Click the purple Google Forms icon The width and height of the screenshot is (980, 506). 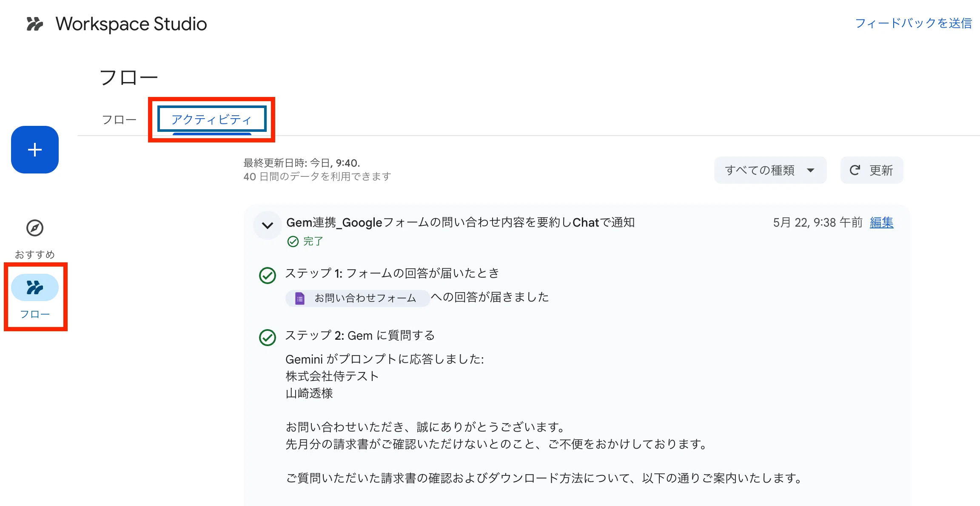pyautogui.click(x=300, y=298)
